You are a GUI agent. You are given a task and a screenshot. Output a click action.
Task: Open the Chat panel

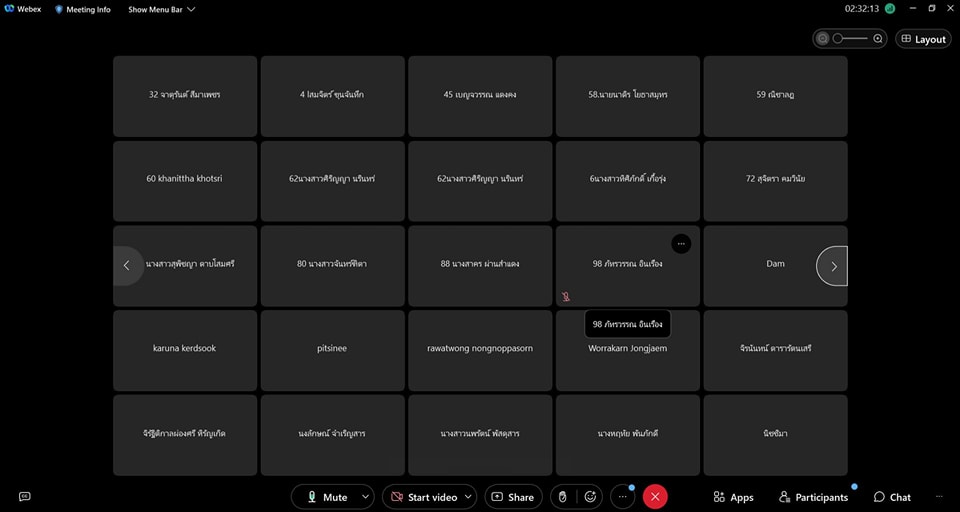892,497
